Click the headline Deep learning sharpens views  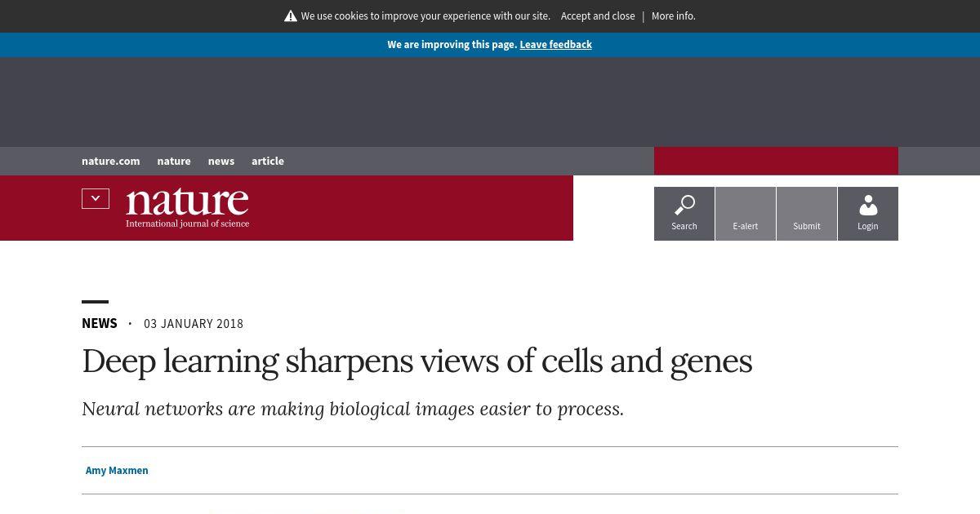coord(416,361)
